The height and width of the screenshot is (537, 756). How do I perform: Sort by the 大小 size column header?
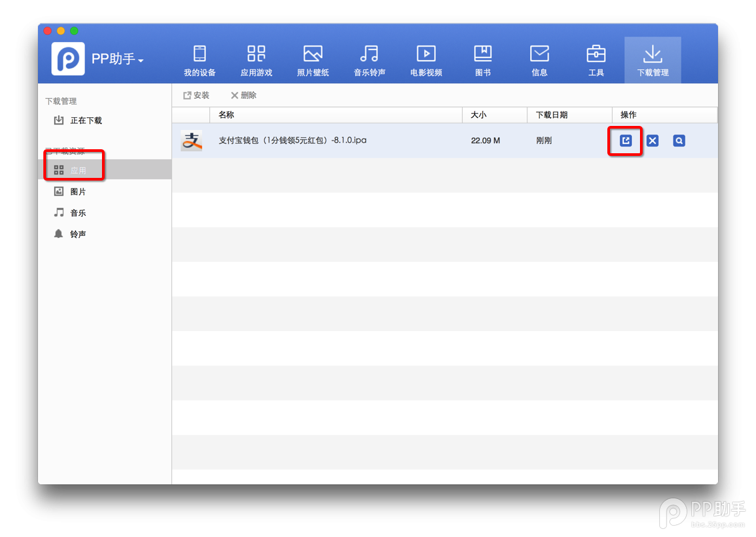pyautogui.click(x=495, y=115)
